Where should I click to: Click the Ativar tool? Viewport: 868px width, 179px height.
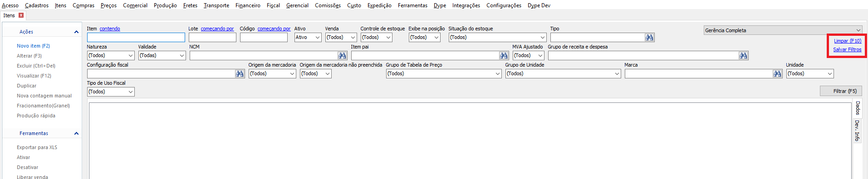(x=24, y=157)
